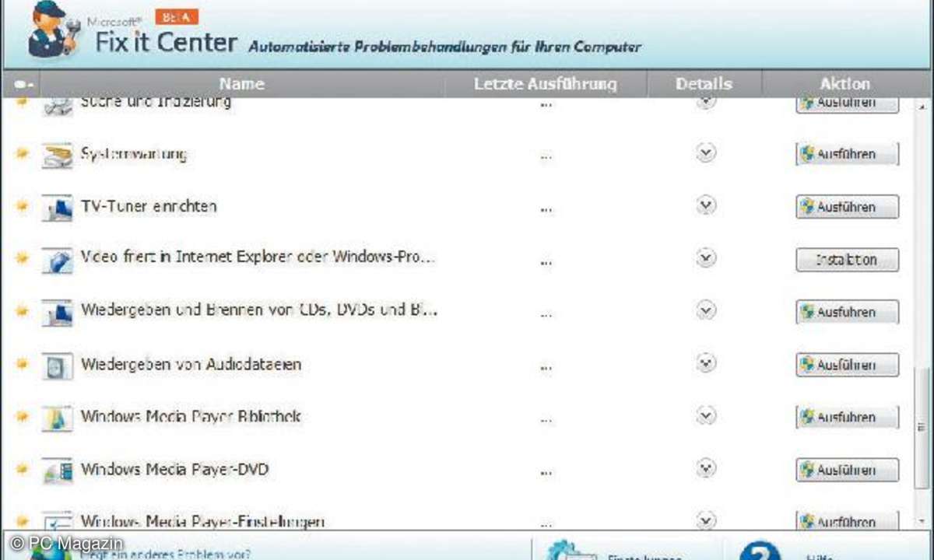The width and height of the screenshot is (934, 560).
Task: Expand details for Suche und Indizierung
Action: point(706,103)
